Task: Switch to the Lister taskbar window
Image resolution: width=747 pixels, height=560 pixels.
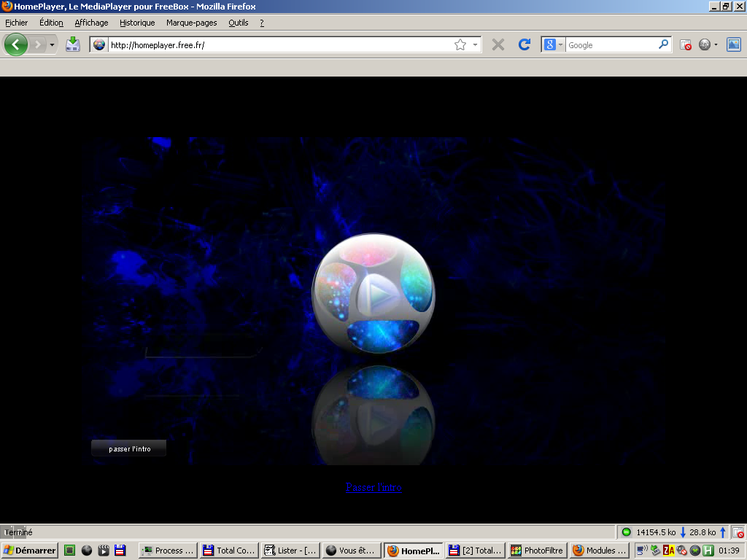Action: [290, 551]
